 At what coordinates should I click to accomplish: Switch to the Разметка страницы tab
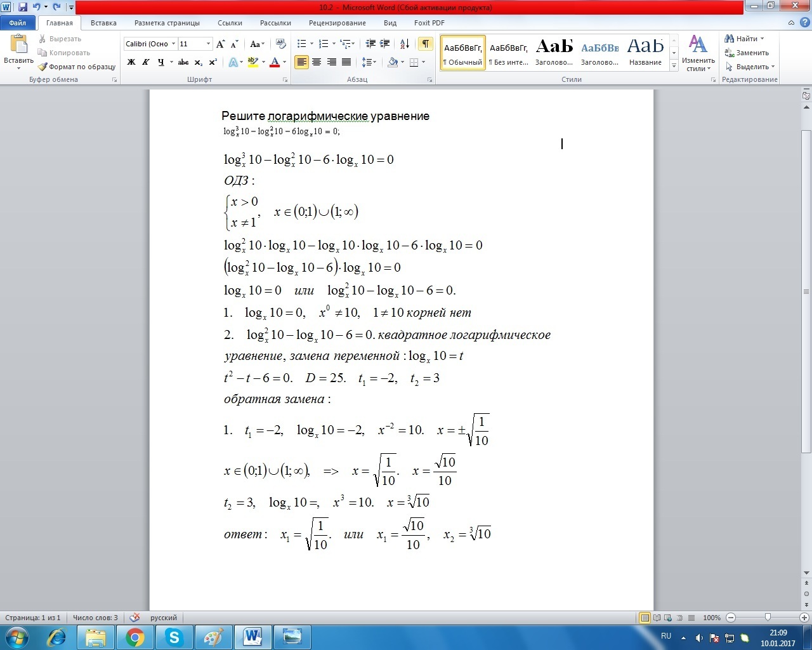point(167,23)
